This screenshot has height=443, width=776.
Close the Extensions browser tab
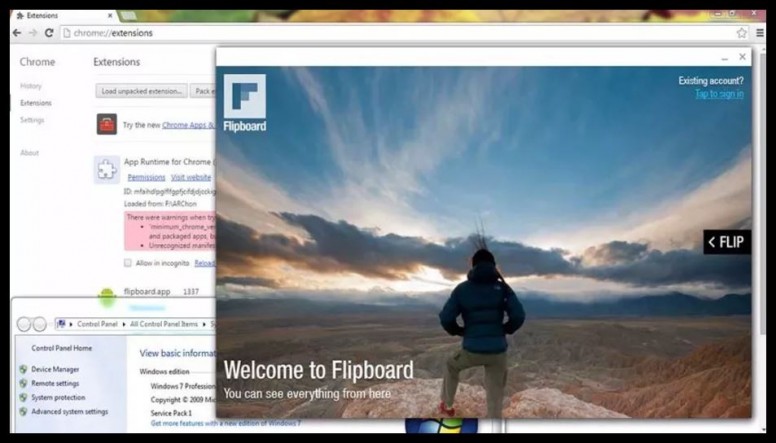tap(110, 16)
